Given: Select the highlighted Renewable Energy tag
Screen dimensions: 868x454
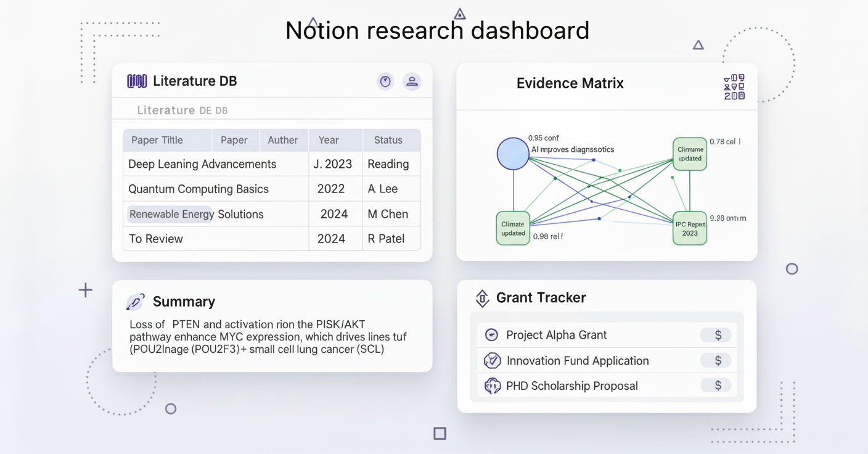Looking at the screenshot, I should (x=171, y=214).
